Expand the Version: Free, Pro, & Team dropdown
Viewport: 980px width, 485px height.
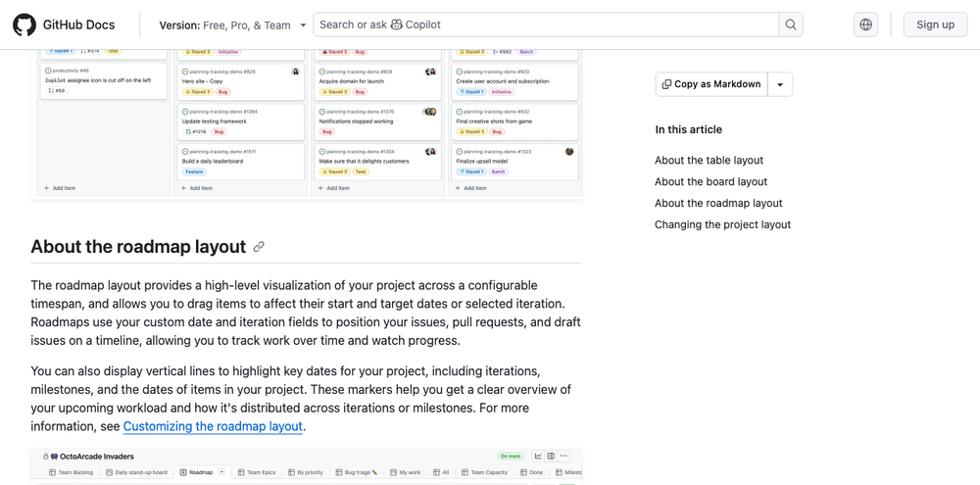(232, 25)
